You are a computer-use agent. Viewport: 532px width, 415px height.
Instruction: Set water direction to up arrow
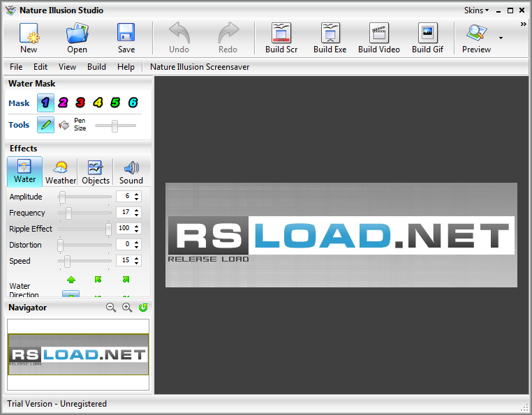(71, 280)
